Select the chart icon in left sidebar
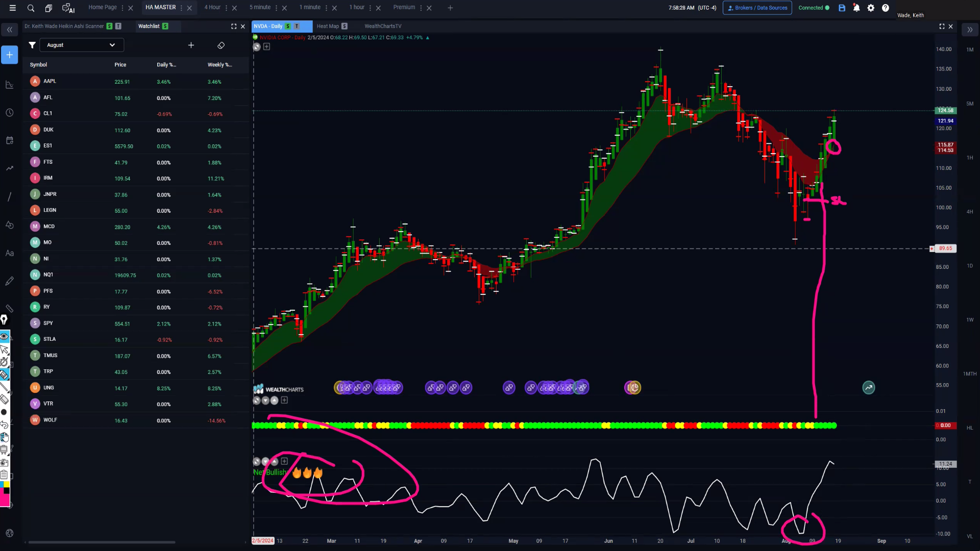The height and width of the screenshot is (551, 980). [10, 85]
